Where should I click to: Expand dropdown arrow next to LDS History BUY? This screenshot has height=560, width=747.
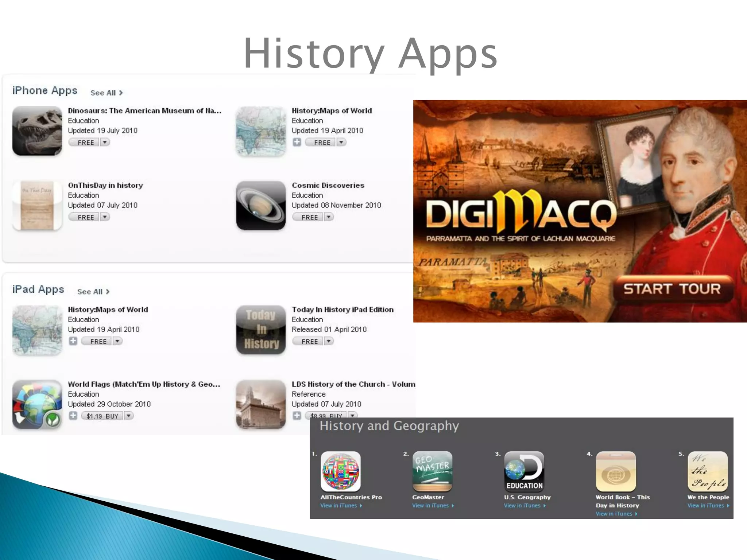[x=352, y=415]
